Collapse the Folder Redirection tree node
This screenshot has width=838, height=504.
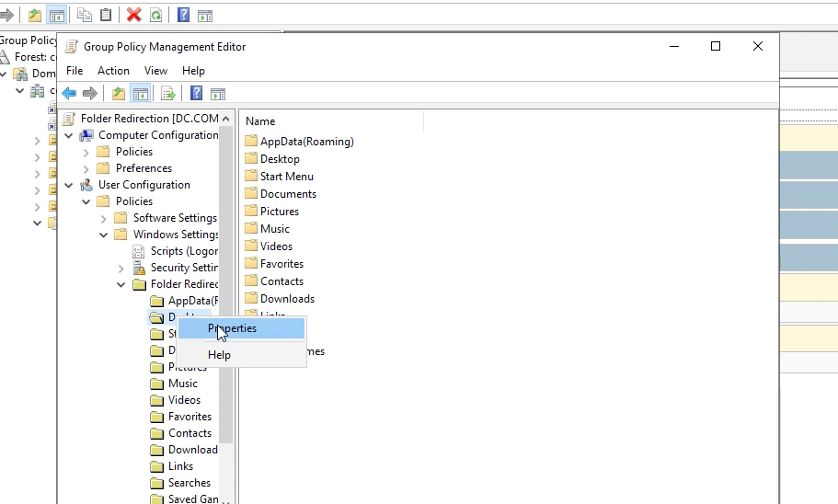point(121,284)
